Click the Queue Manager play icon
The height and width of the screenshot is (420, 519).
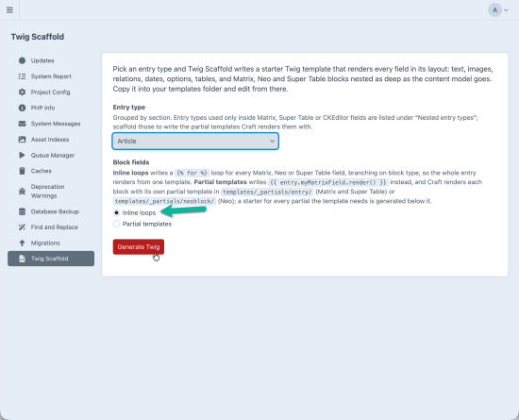click(22, 155)
